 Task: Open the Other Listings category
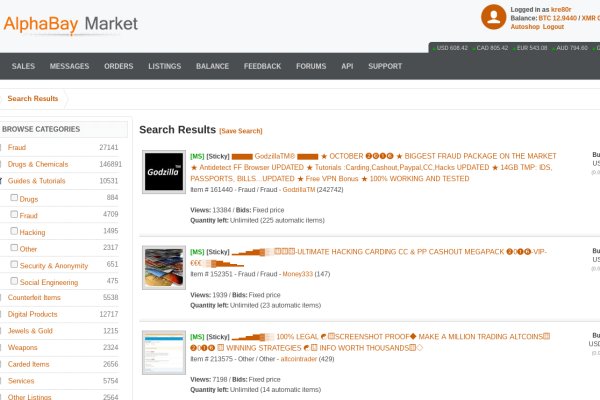pyautogui.click(x=29, y=397)
